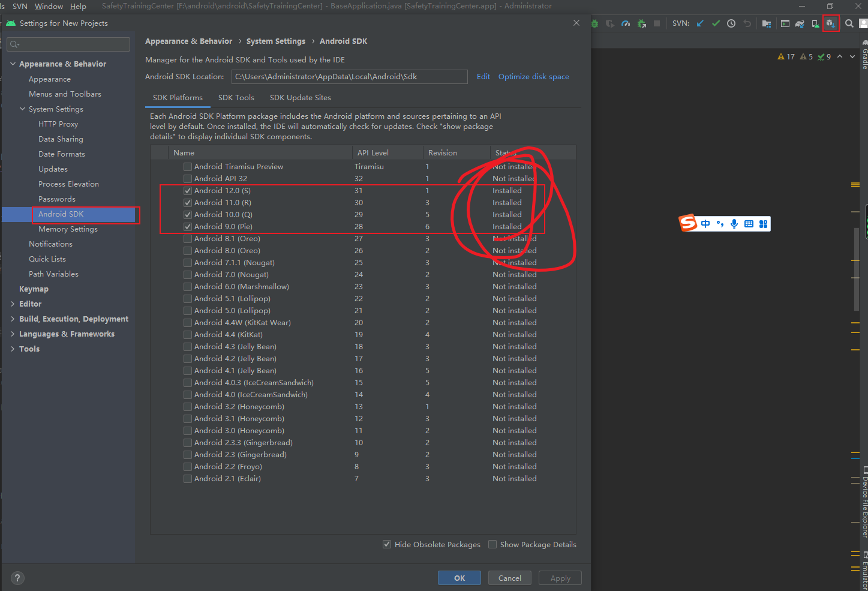Viewport: 868px width, 591px height.
Task: Click the user account avatar icon
Action: point(864,23)
